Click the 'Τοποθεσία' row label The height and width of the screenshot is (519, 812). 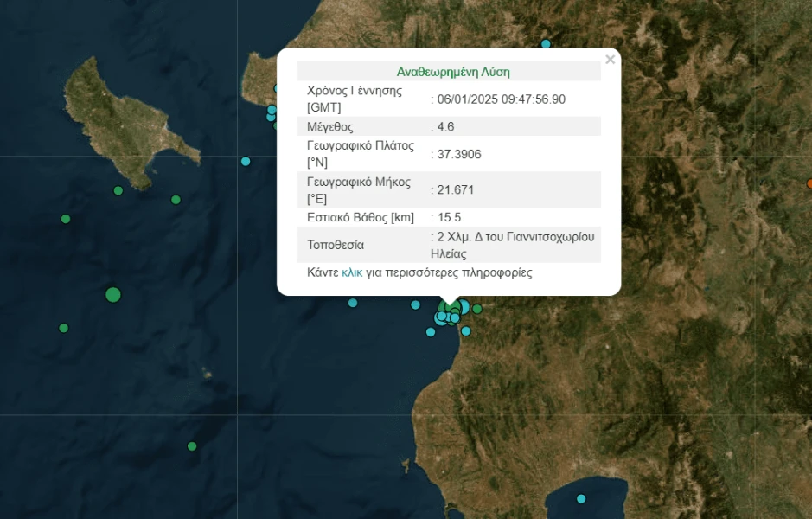336,245
